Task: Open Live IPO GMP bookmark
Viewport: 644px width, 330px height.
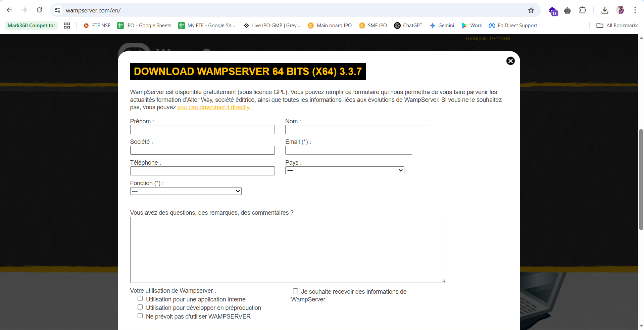Action: (272, 26)
